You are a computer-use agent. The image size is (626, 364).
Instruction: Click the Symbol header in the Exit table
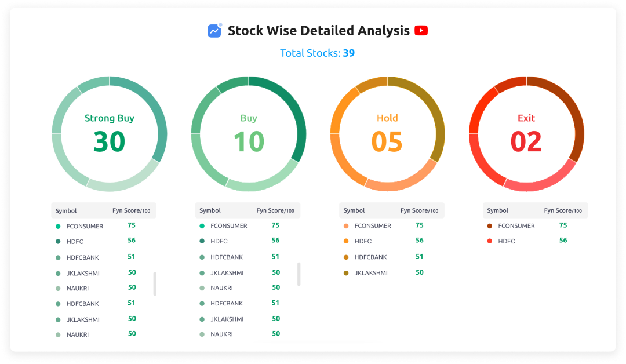pos(497,210)
